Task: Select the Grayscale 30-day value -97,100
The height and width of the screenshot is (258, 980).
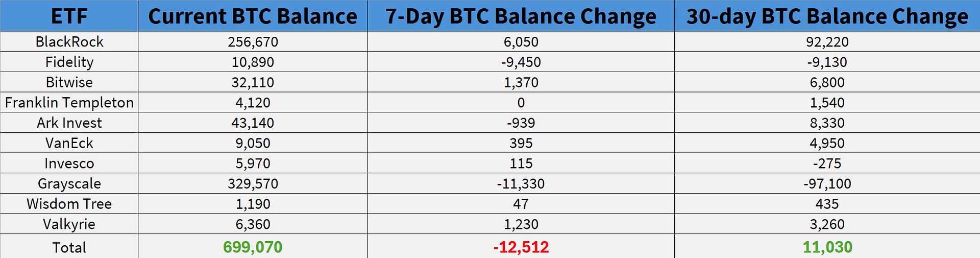Action: [x=827, y=183]
